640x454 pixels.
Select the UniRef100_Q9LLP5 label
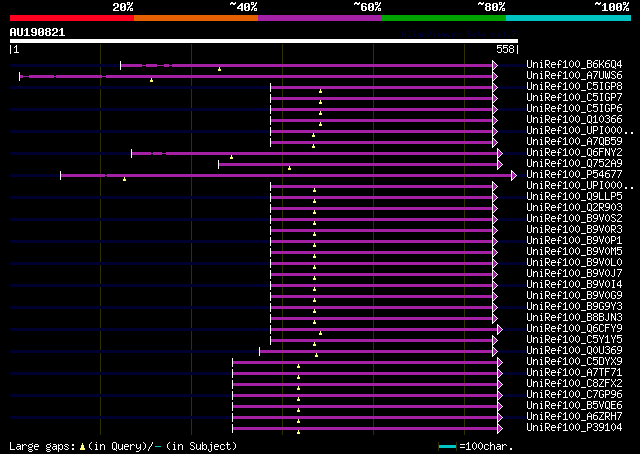[574, 197]
